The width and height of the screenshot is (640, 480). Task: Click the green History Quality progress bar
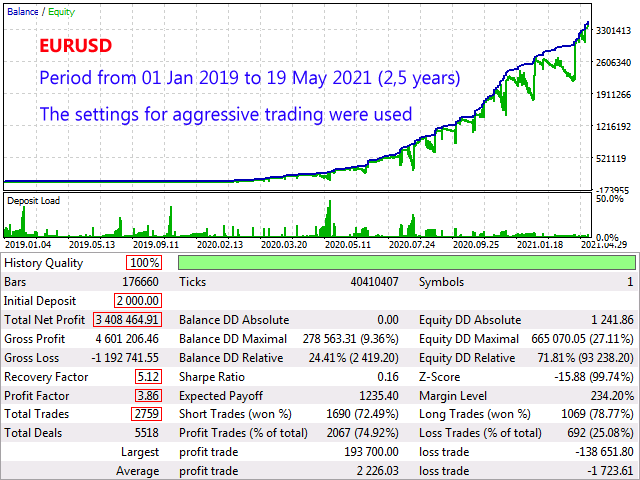tap(407, 262)
